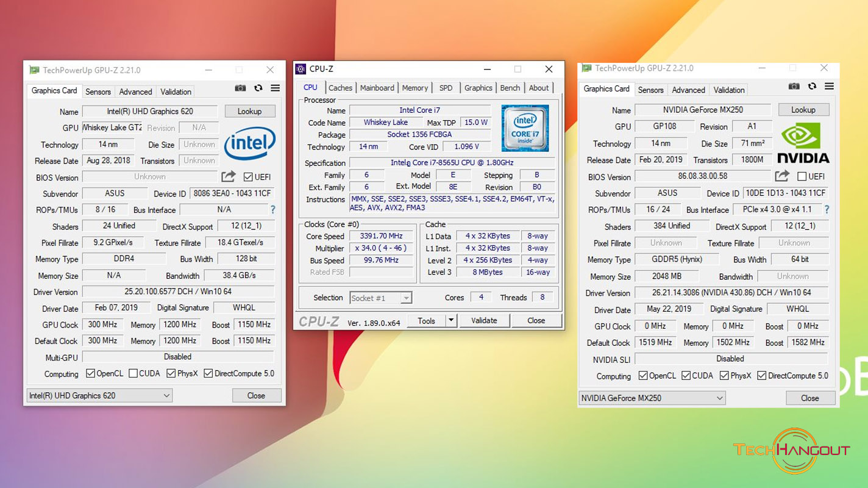Toggle OpenCL checkbox in NVIDIA GPU-Z window
This screenshot has width=868, height=488.
tap(643, 376)
